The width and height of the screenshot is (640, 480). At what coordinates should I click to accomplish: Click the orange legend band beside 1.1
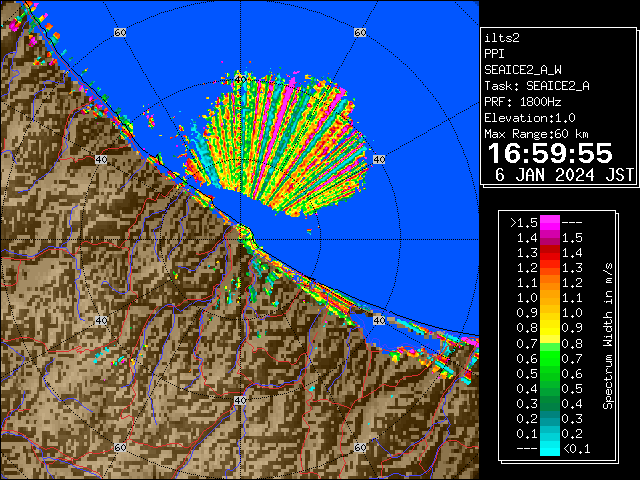550,283
